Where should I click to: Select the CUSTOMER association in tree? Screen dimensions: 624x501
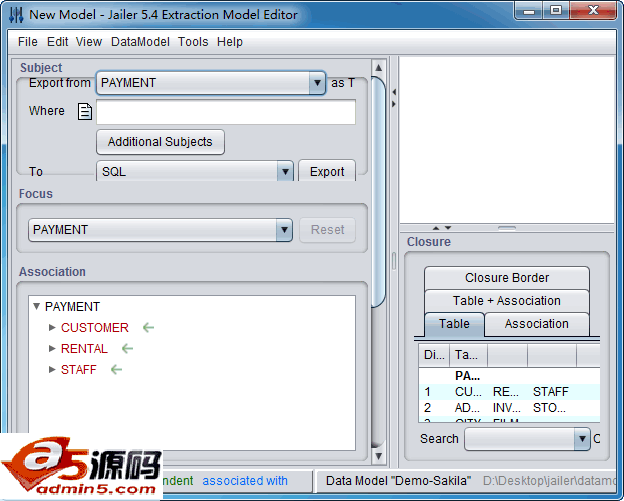tap(95, 328)
